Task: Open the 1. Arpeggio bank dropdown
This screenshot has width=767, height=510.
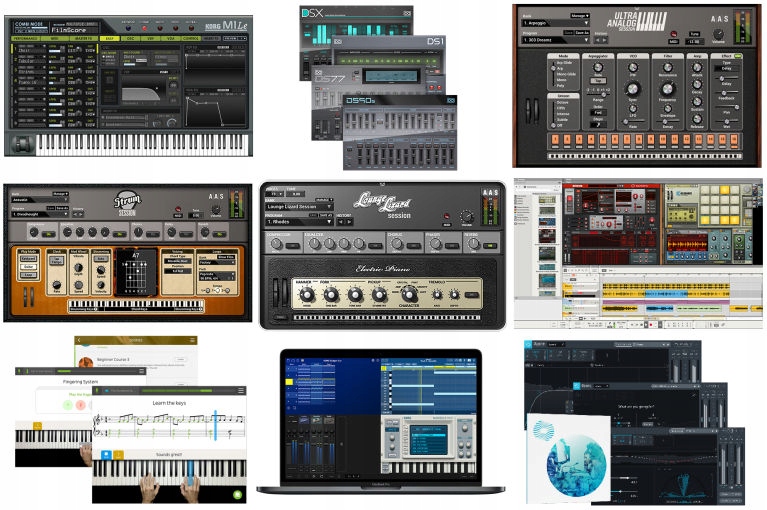Action: [555, 23]
